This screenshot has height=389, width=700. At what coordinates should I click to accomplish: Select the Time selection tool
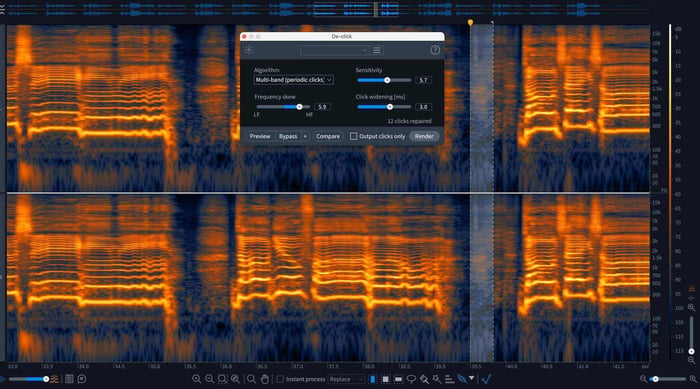pos(373,379)
